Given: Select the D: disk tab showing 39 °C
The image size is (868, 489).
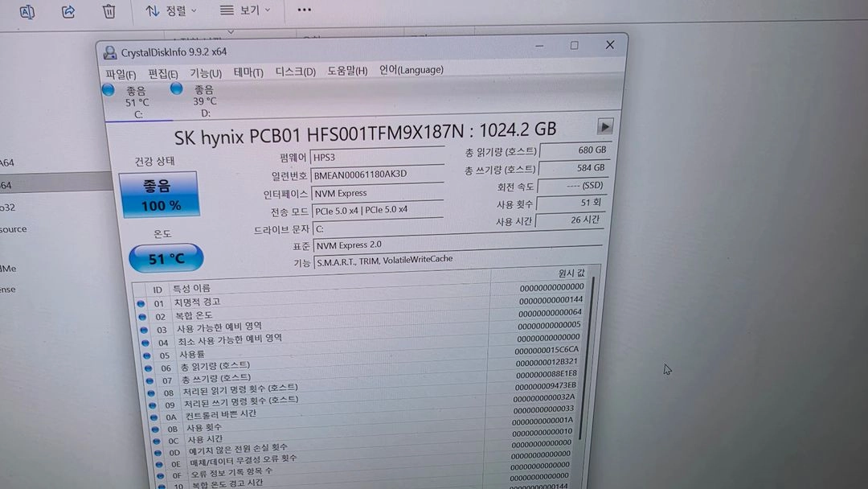Looking at the screenshot, I should pos(205,101).
